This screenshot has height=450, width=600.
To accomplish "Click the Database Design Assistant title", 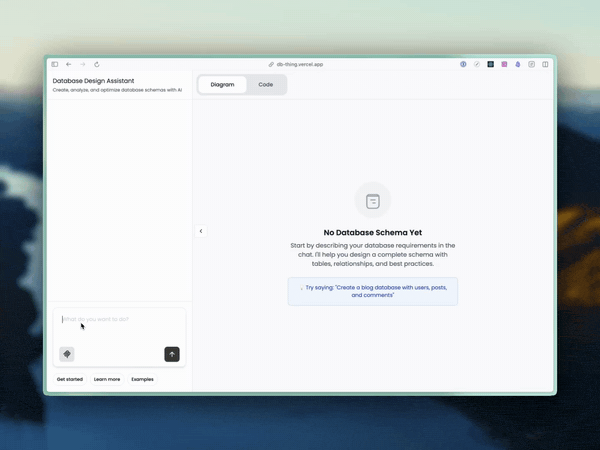I will coord(93,81).
